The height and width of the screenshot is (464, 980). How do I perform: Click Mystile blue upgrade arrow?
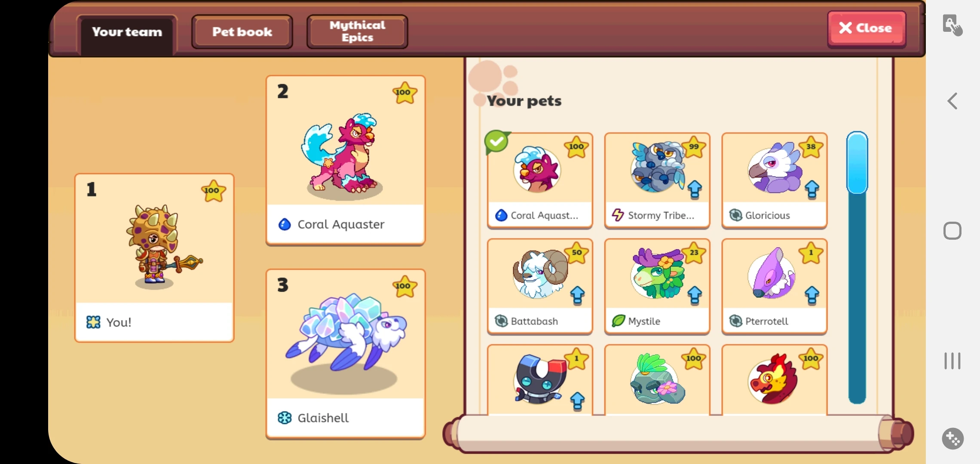coord(695,296)
